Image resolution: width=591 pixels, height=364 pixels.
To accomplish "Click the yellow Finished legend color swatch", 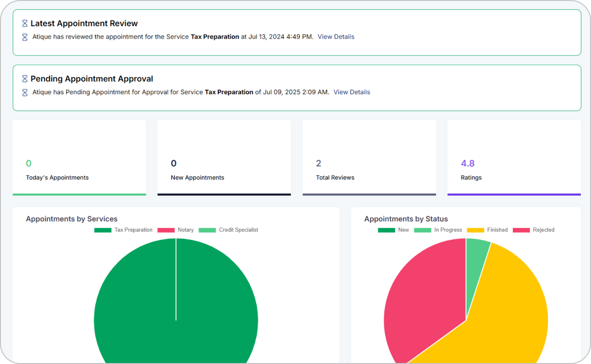I will click(475, 230).
